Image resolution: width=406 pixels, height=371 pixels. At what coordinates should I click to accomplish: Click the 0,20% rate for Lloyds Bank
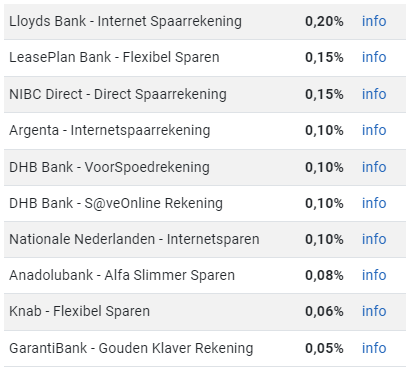[x=324, y=21]
